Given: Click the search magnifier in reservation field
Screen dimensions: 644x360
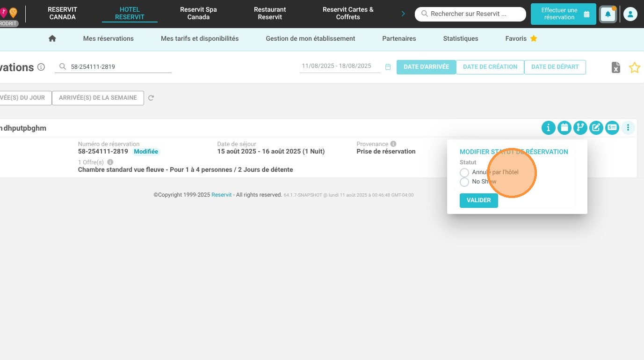Looking at the screenshot, I should point(62,66).
